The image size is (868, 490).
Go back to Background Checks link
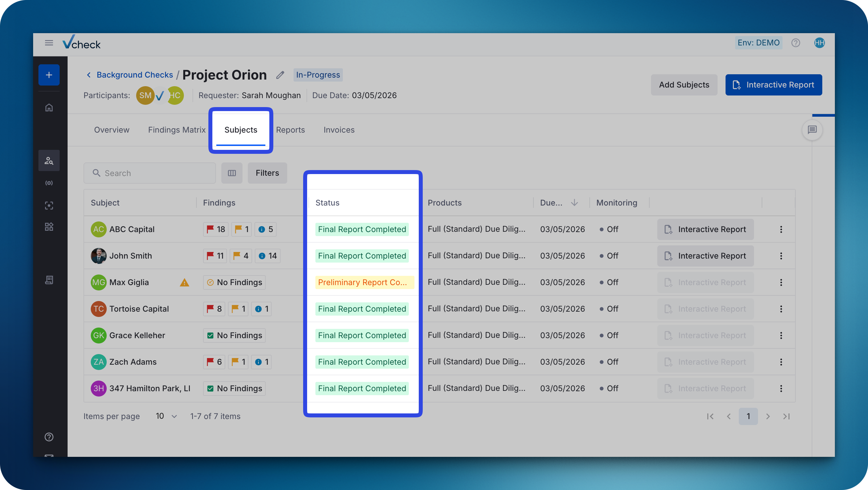click(135, 75)
